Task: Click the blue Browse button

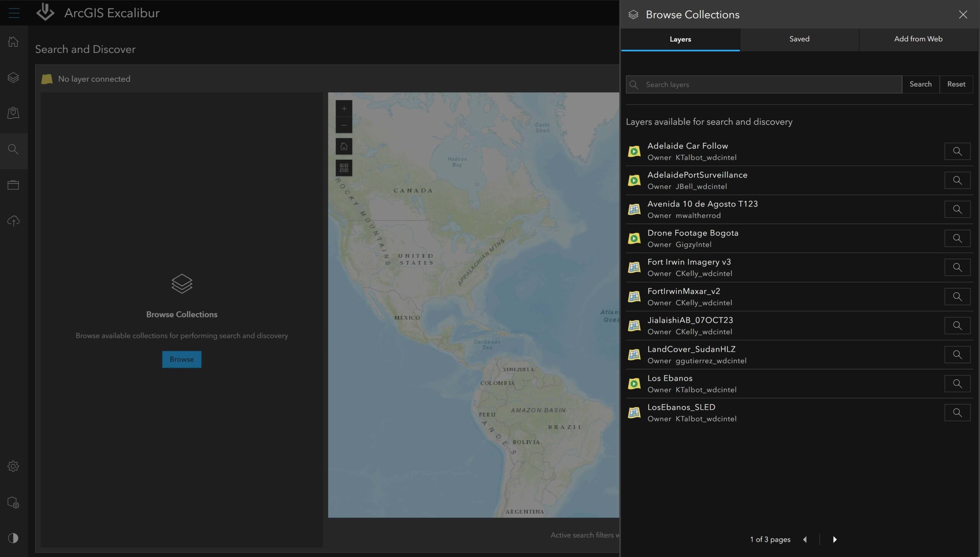Action: click(x=181, y=359)
